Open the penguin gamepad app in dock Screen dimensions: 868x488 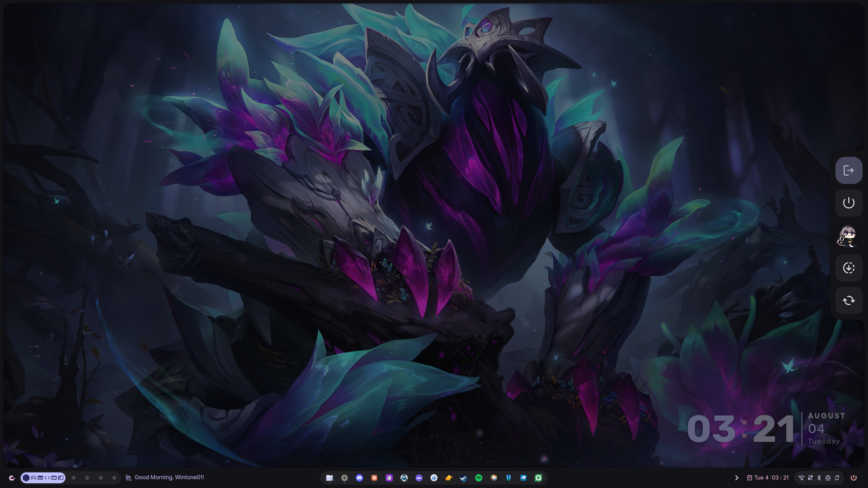404,478
